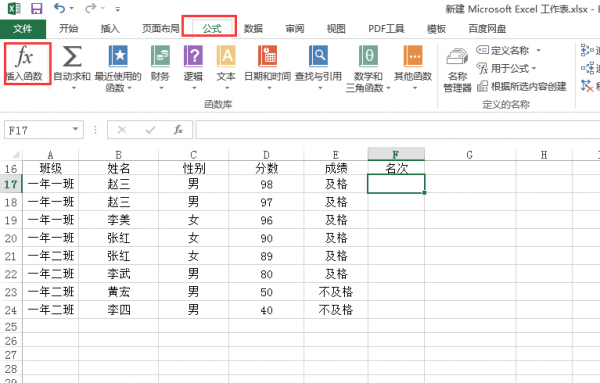Click the score cell 98
The image size is (600, 383).
coord(266,184)
